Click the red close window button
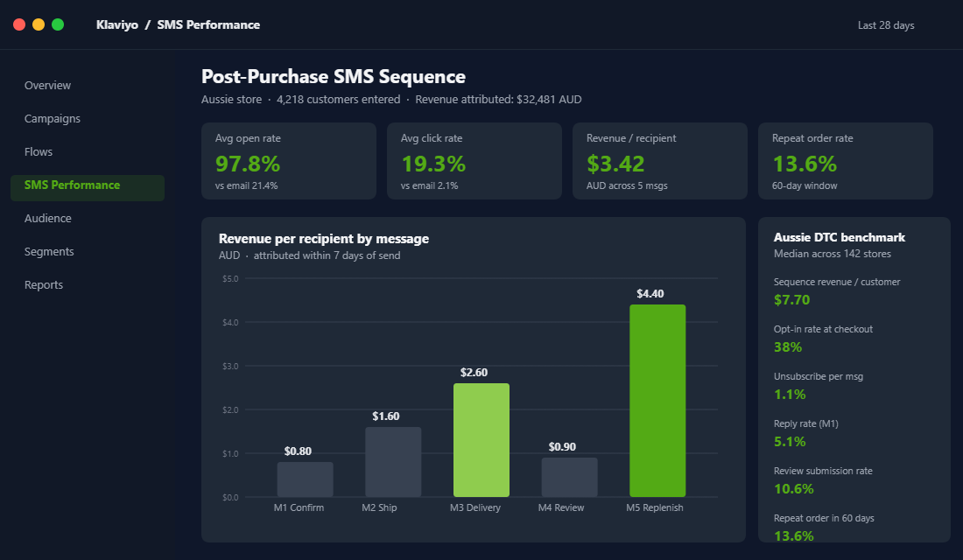This screenshot has width=963, height=560. tap(19, 24)
